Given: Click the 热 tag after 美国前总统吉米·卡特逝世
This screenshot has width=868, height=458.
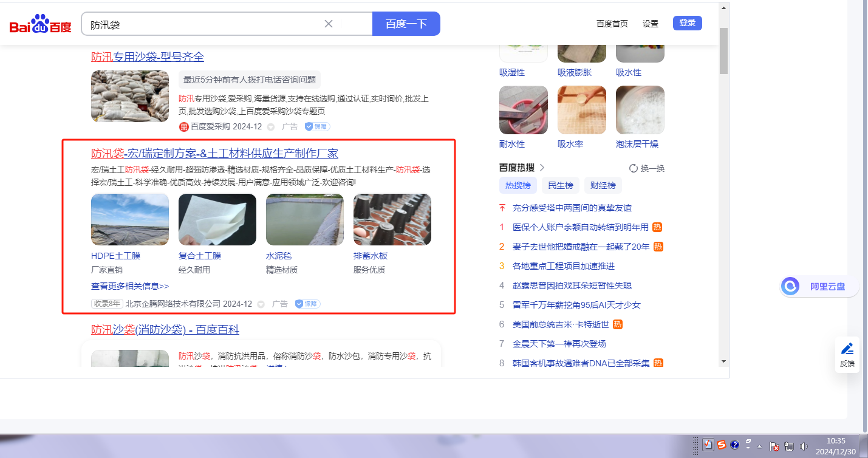Looking at the screenshot, I should (618, 324).
